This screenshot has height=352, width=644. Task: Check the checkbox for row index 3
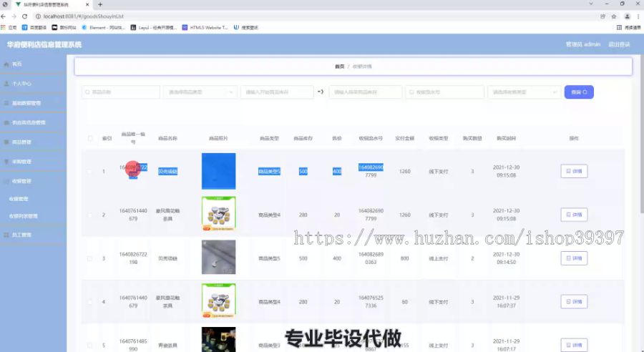(x=89, y=258)
